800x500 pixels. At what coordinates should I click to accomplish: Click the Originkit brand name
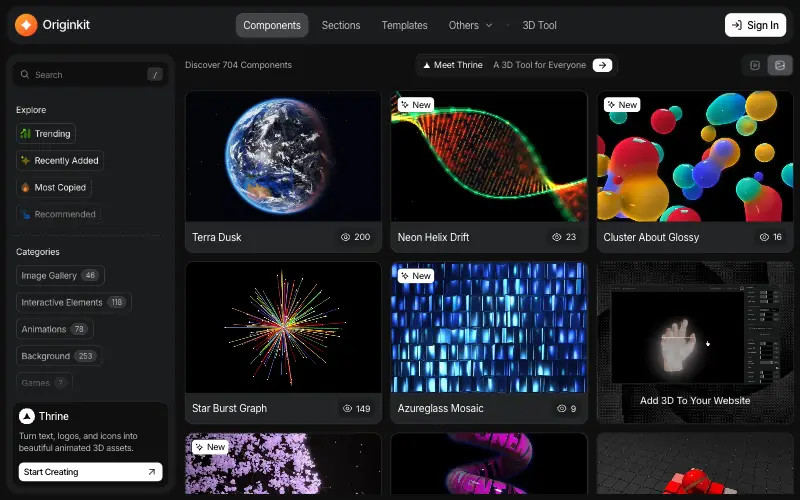pos(66,24)
